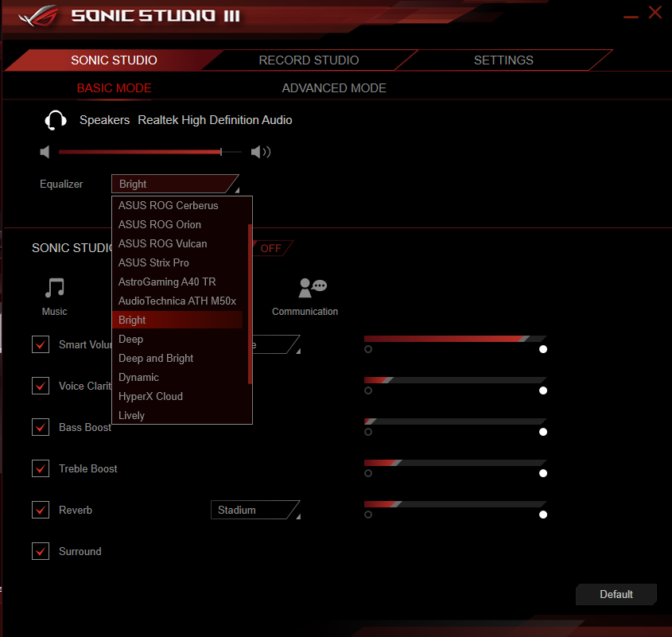Choose ASUS ROG Cerberus equalizer preset

[177, 206]
